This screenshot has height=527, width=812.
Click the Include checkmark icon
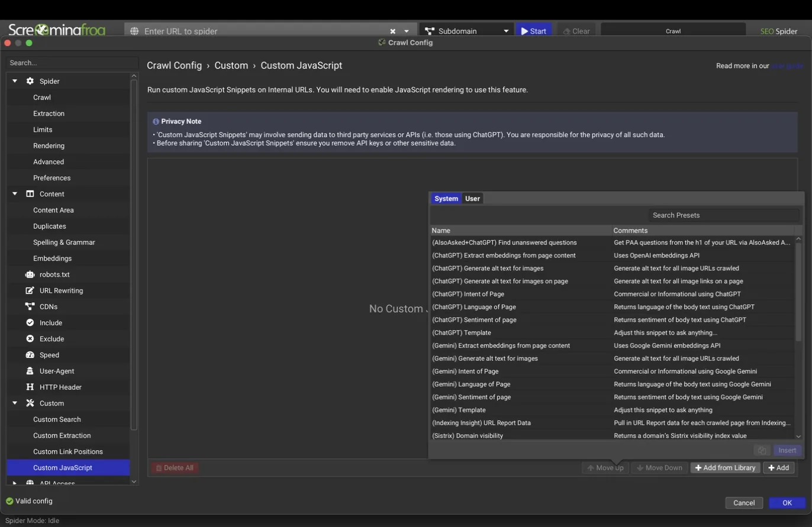(x=30, y=322)
